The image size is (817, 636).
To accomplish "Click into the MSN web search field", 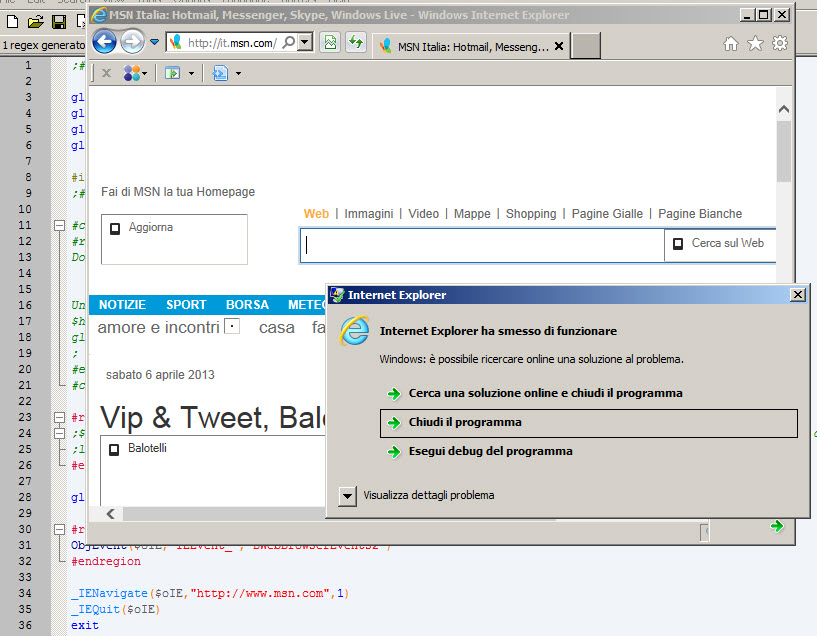I will coord(482,244).
